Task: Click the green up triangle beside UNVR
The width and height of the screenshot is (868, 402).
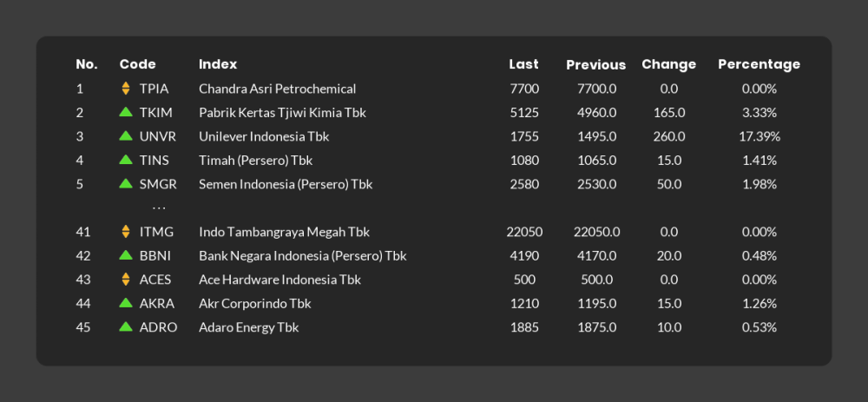Action: [x=126, y=135]
